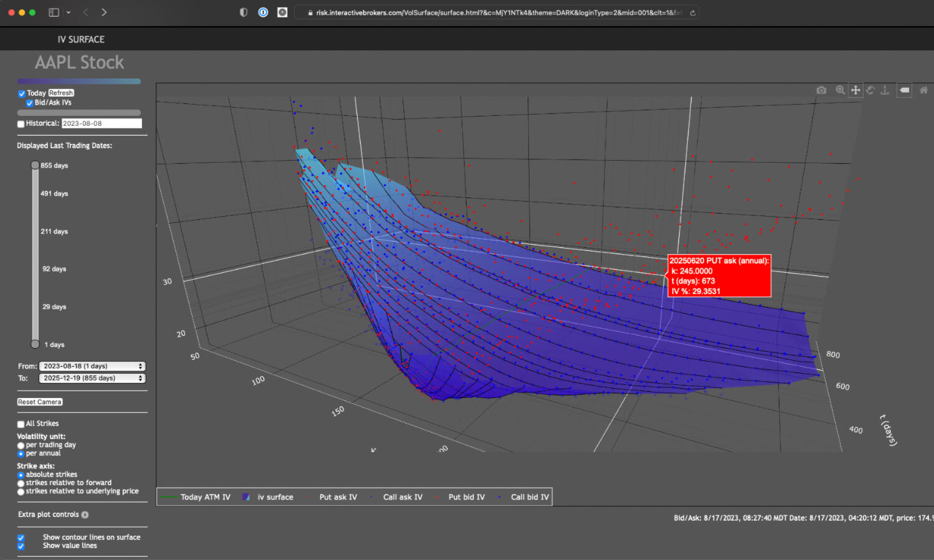934x560 pixels.
Task: Click Safari sidebar toggle icon
Action: pos(54,12)
